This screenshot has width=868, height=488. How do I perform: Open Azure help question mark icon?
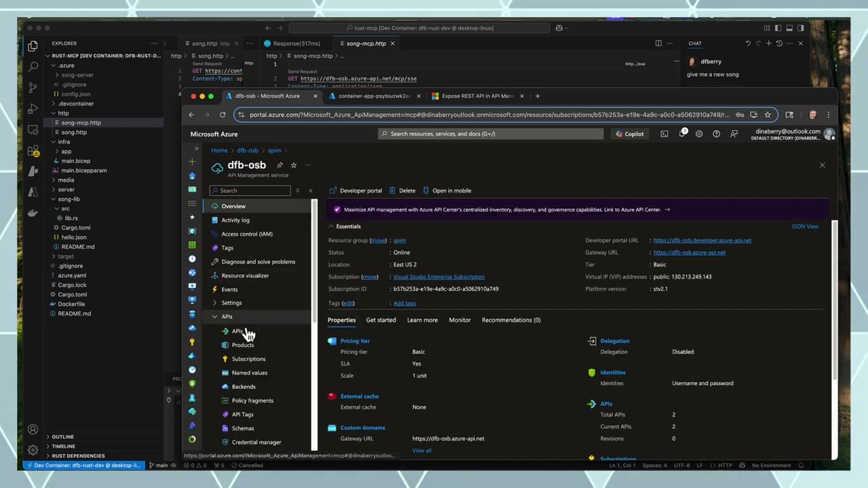716,134
